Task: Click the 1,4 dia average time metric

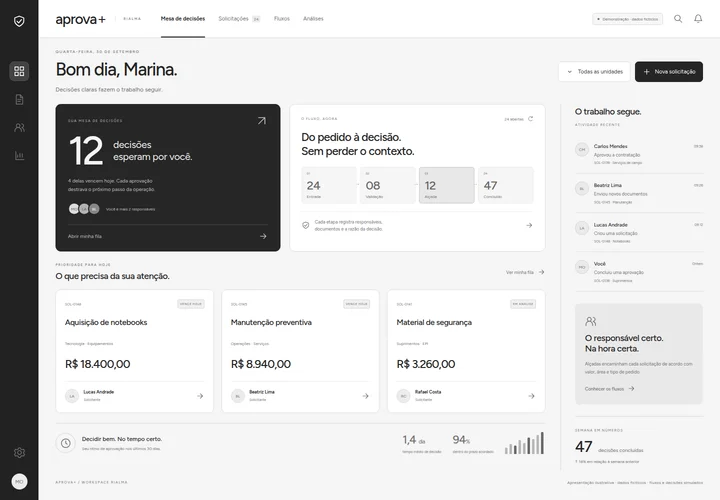Action: (x=422, y=444)
